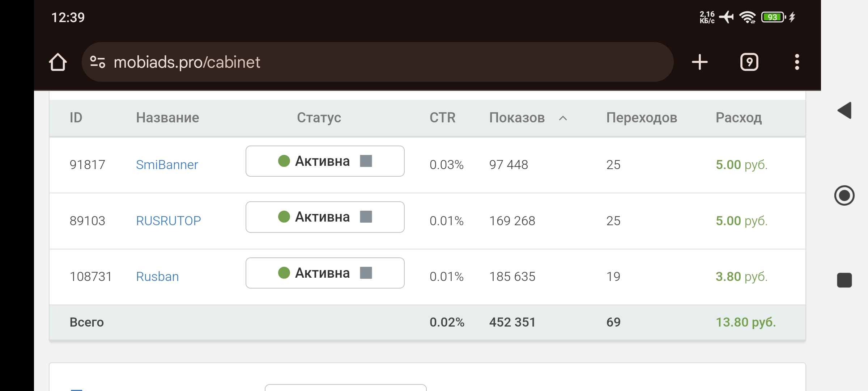Open the SmiBanner campaign link
This screenshot has width=868, height=391.
167,165
